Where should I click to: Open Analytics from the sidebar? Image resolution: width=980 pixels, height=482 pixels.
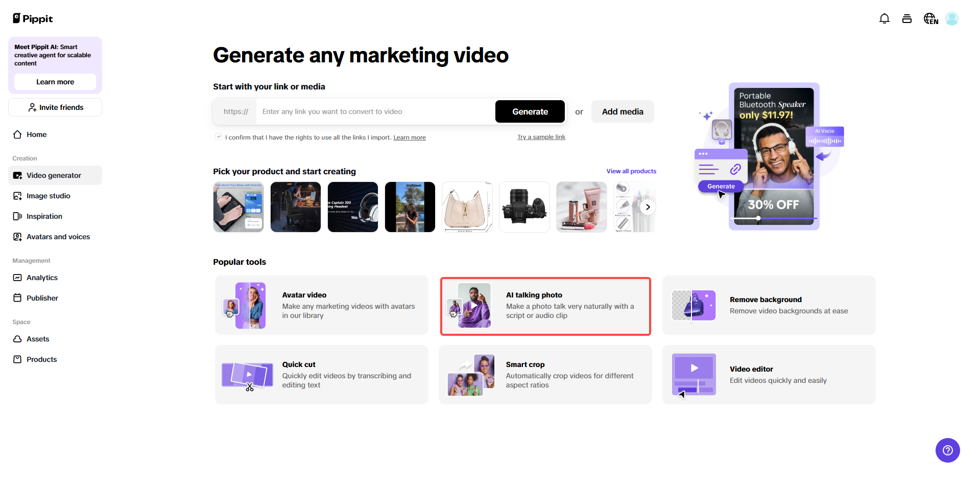coord(55,278)
